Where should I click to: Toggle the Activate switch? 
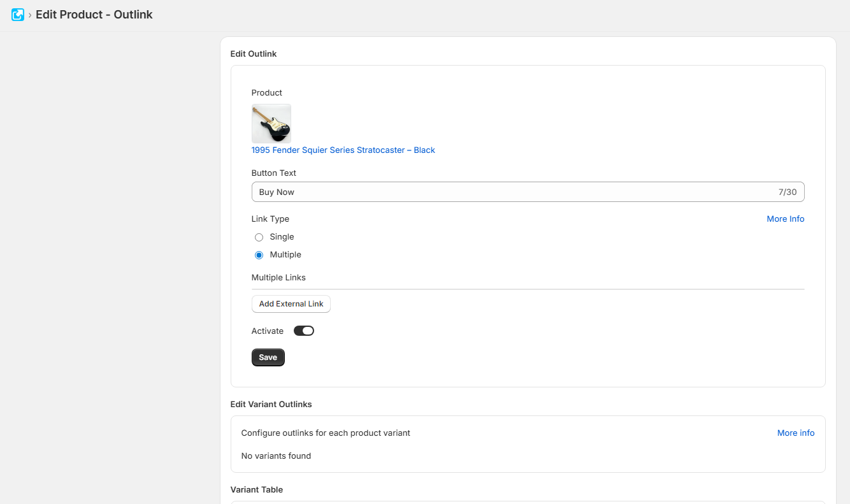pos(304,331)
